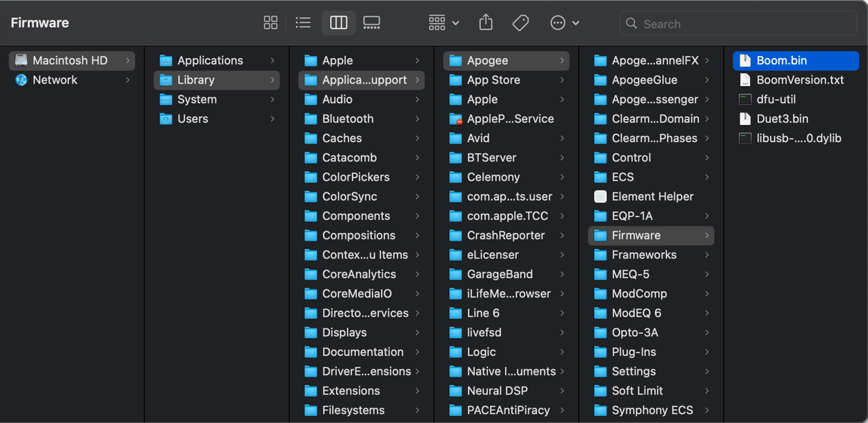Expand the Users folder chevron
The image size is (868, 423).
click(273, 119)
